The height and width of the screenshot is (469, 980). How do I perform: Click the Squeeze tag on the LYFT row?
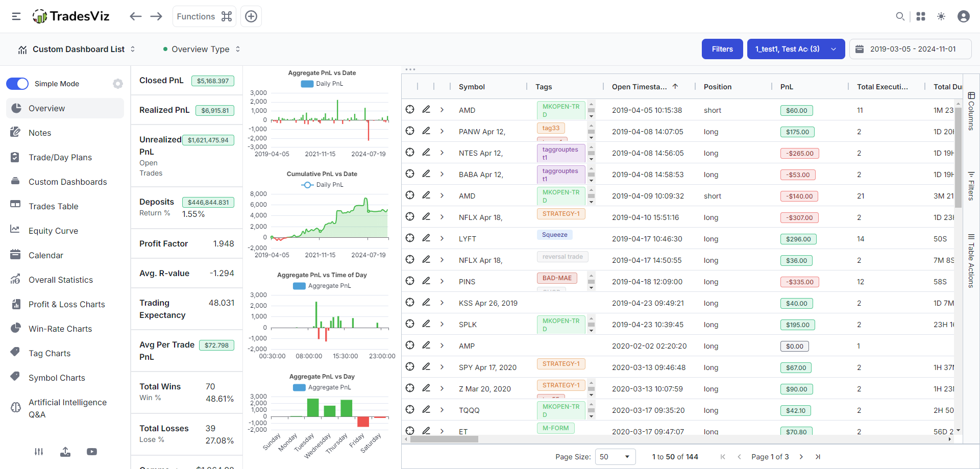click(554, 235)
